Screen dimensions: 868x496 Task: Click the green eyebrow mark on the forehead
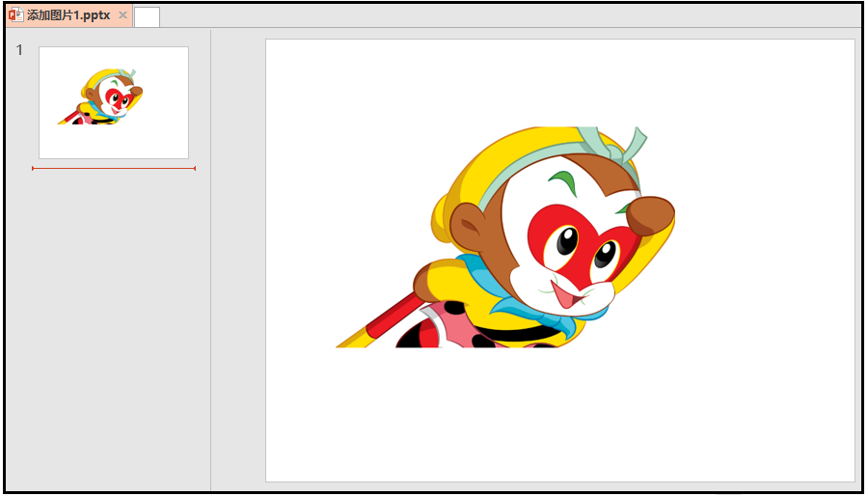[x=563, y=182]
